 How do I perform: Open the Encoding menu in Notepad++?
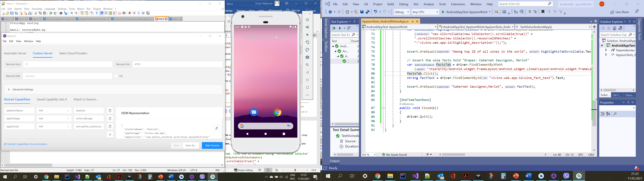pos(37,9)
